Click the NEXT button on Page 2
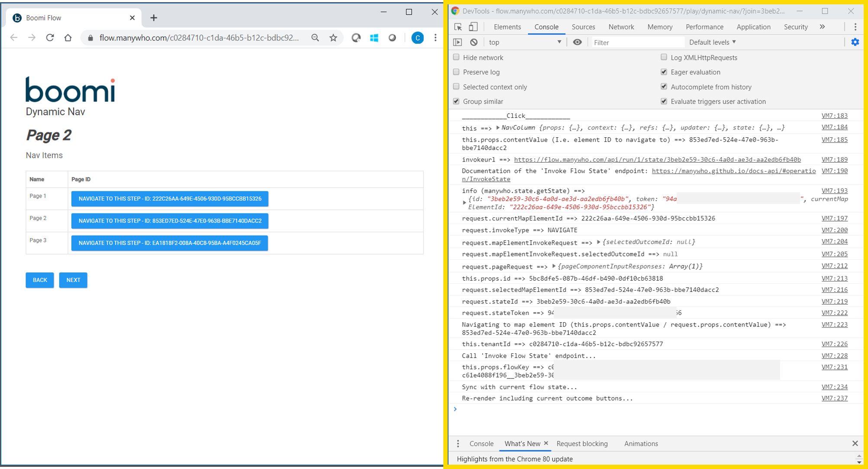This screenshot has height=469, width=868. click(x=73, y=280)
